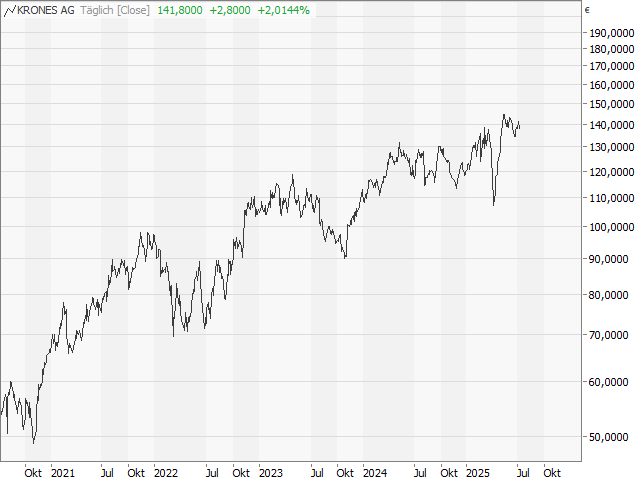
Task: Click the 140,0000 price axis label
Action: [612, 125]
